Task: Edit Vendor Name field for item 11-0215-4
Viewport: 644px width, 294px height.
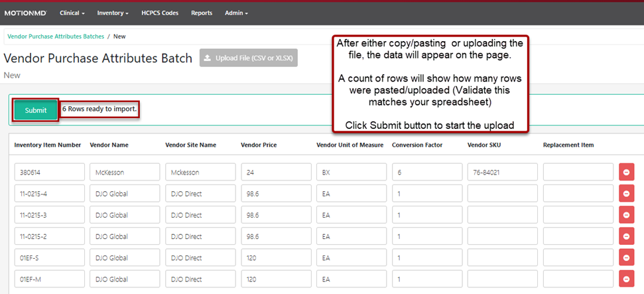Action: pyautogui.click(x=125, y=194)
